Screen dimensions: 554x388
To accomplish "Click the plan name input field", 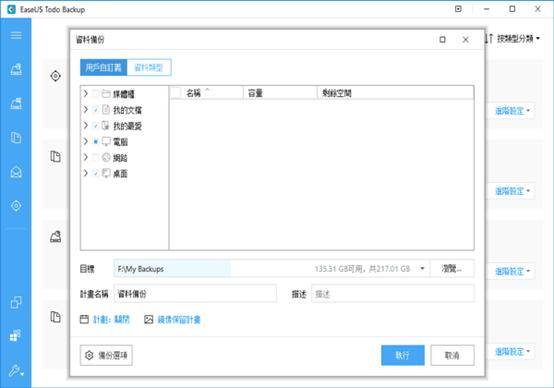I will coord(195,294).
